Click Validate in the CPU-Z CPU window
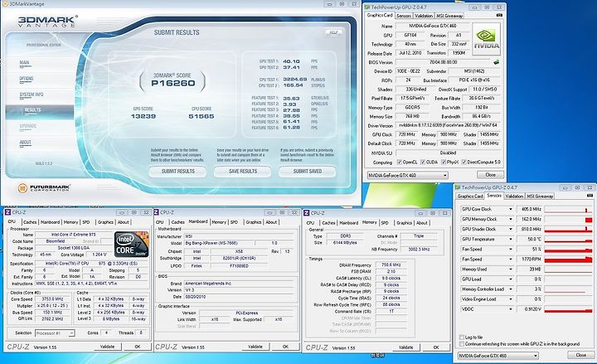The width and height of the screenshot is (597, 364). pyautogui.click(x=107, y=347)
